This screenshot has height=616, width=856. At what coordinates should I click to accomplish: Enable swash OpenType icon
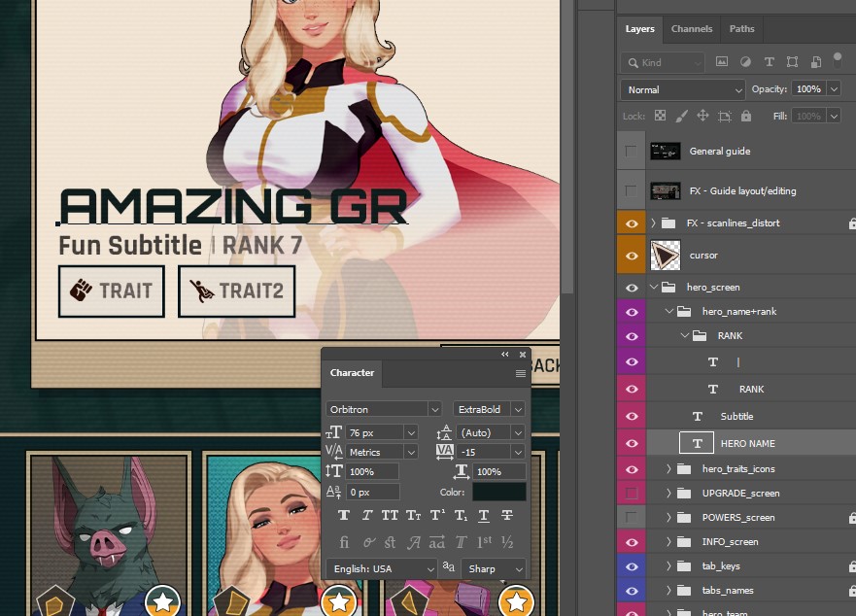click(414, 542)
